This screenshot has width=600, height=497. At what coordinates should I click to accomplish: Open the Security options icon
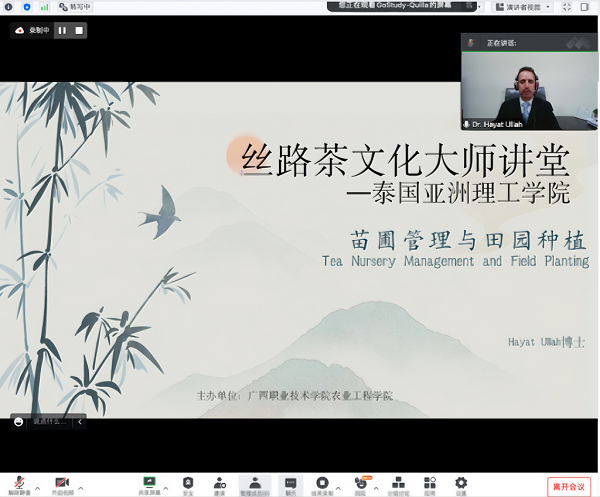click(187, 484)
